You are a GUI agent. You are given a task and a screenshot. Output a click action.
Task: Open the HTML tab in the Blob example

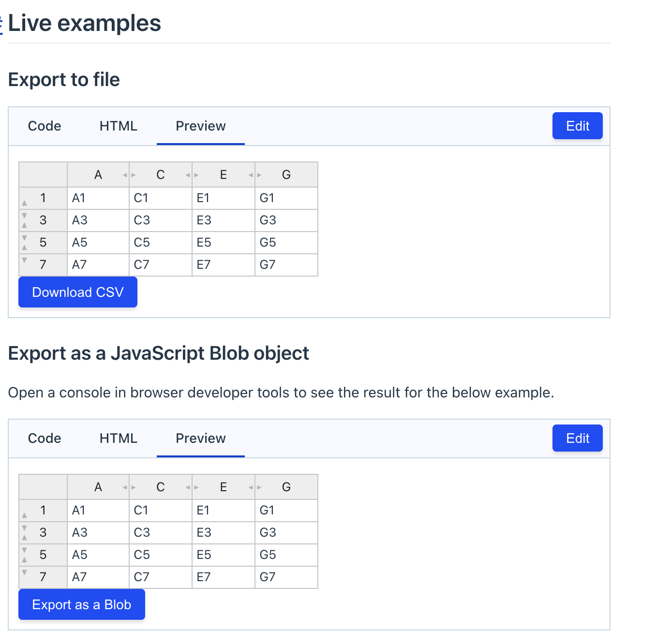click(118, 439)
